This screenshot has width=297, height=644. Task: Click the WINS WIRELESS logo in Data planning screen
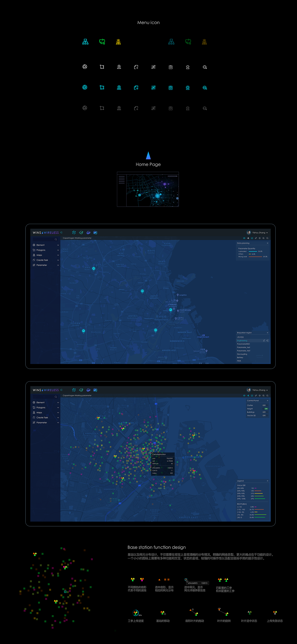pos(46,232)
